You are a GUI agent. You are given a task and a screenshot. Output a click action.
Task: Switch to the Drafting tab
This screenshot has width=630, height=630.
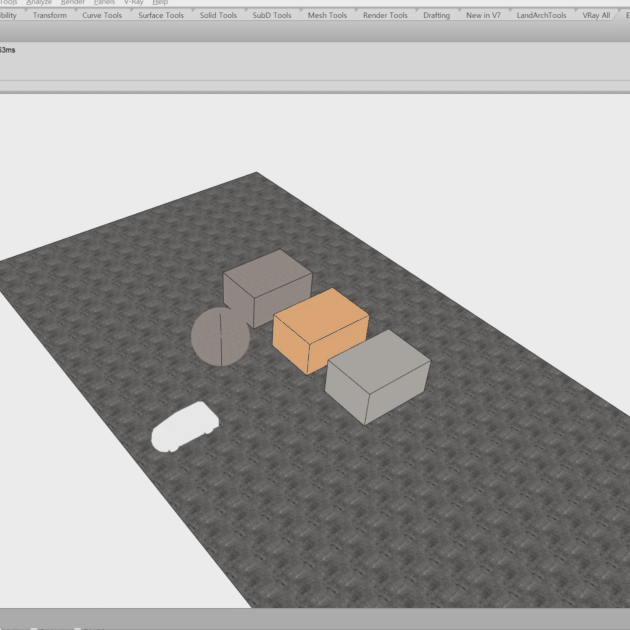[437, 16]
